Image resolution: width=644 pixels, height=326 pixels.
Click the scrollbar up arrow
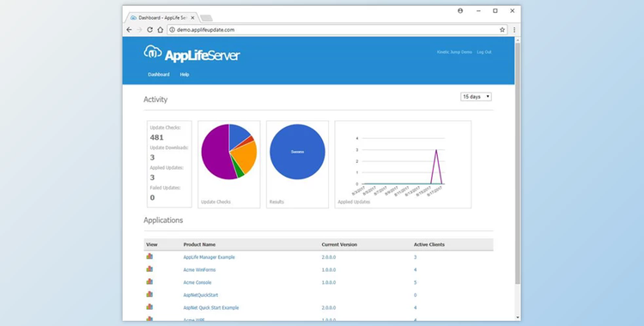coord(518,39)
